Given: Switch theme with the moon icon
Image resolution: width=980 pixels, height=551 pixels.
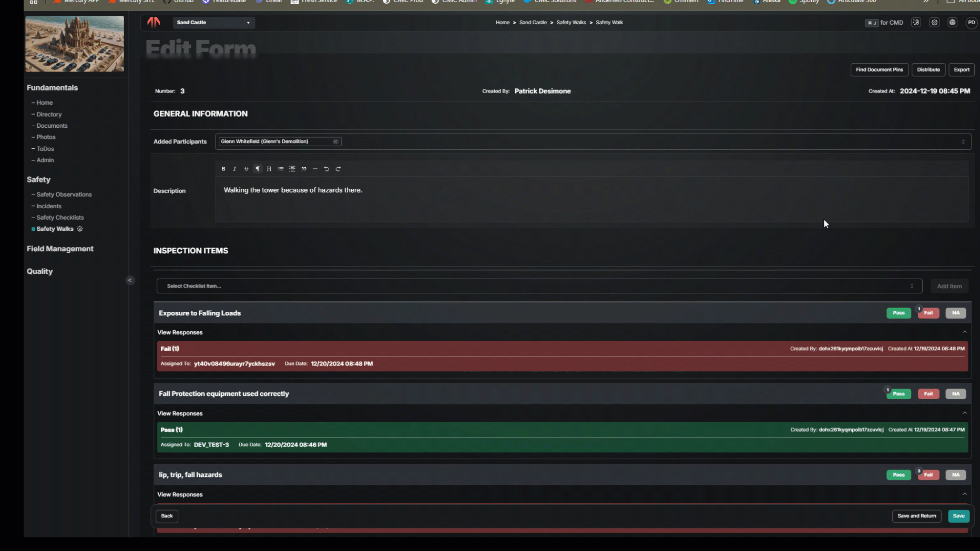Looking at the screenshot, I should click(916, 23).
